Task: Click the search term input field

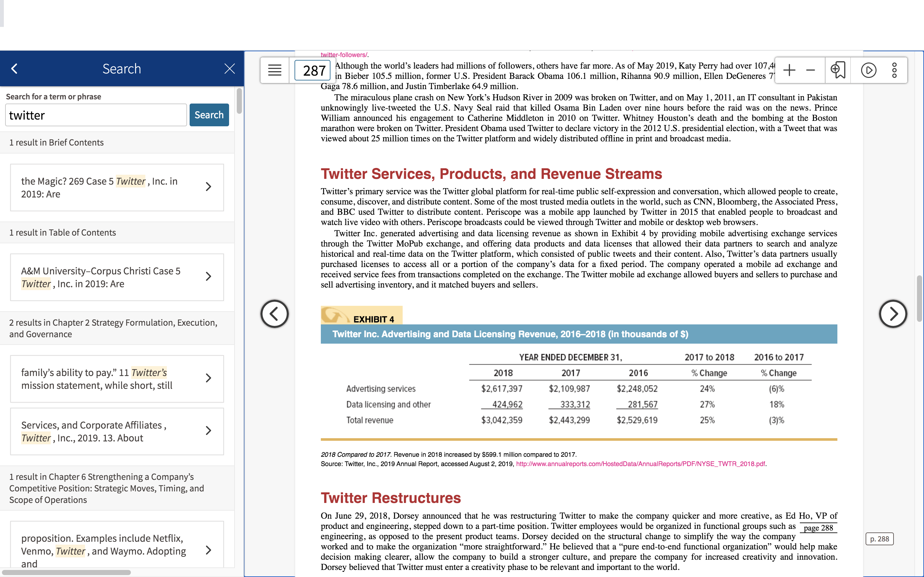Action: pos(96,115)
